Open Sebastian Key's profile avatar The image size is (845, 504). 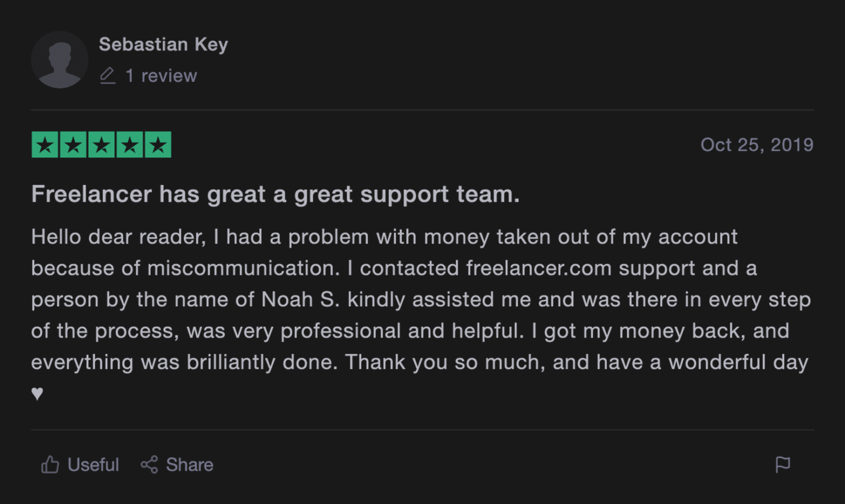tap(59, 59)
